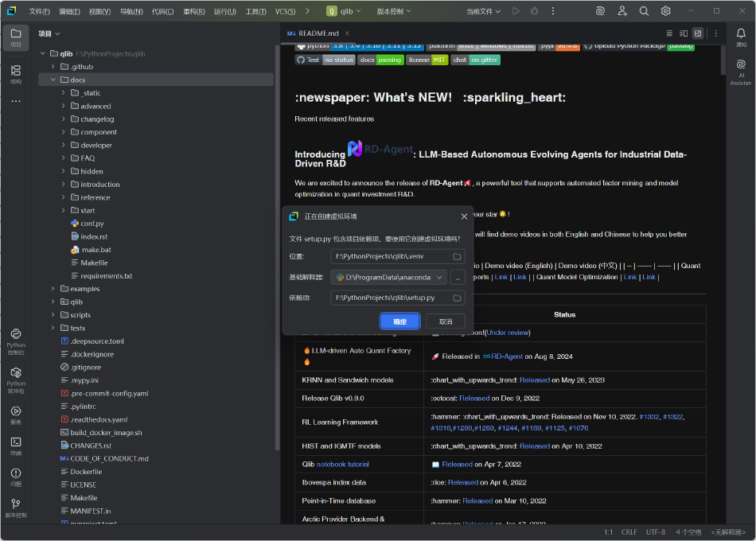Screen dimensions: 756x541
Task: Click the preview pane vertical scrollbar
Action: pyautogui.click(x=723, y=60)
